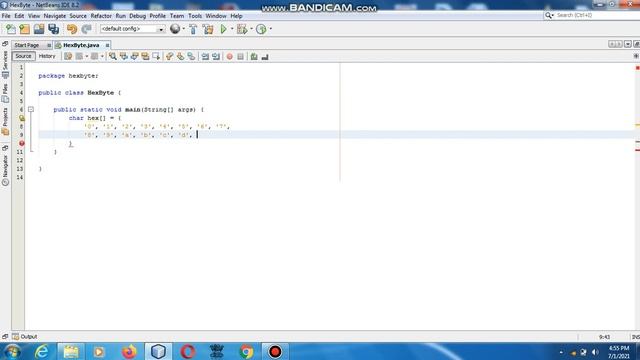The height and width of the screenshot is (360, 640).
Task: Switch editor to Source view
Action: (x=23, y=56)
